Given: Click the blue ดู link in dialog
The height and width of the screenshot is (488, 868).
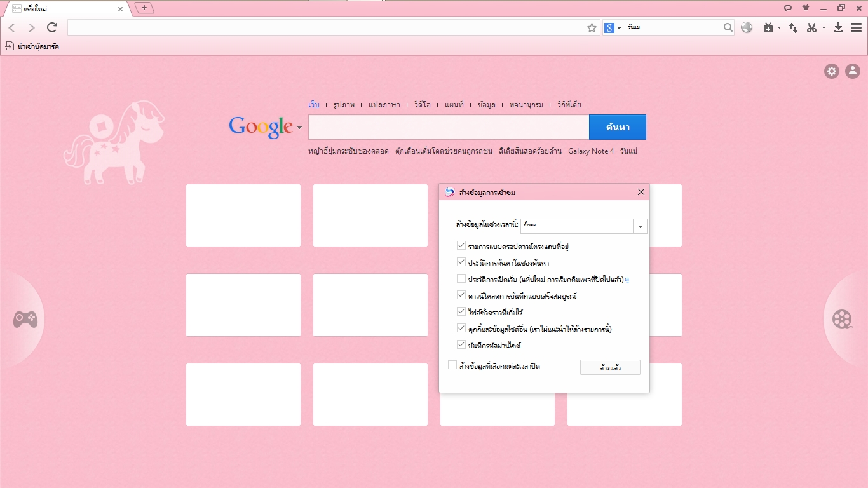Looking at the screenshot, I should click(627, 279).
